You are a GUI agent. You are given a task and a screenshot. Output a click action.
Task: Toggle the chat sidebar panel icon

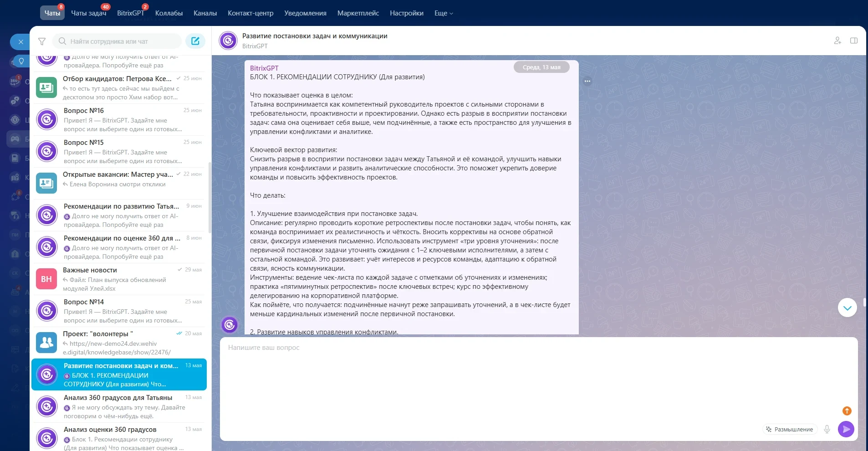click(854, 41)
